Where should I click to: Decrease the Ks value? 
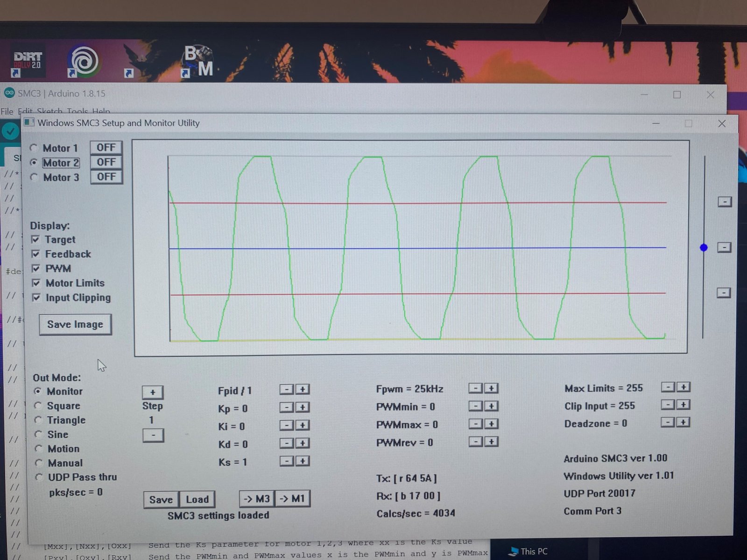(x=287, y=461)
